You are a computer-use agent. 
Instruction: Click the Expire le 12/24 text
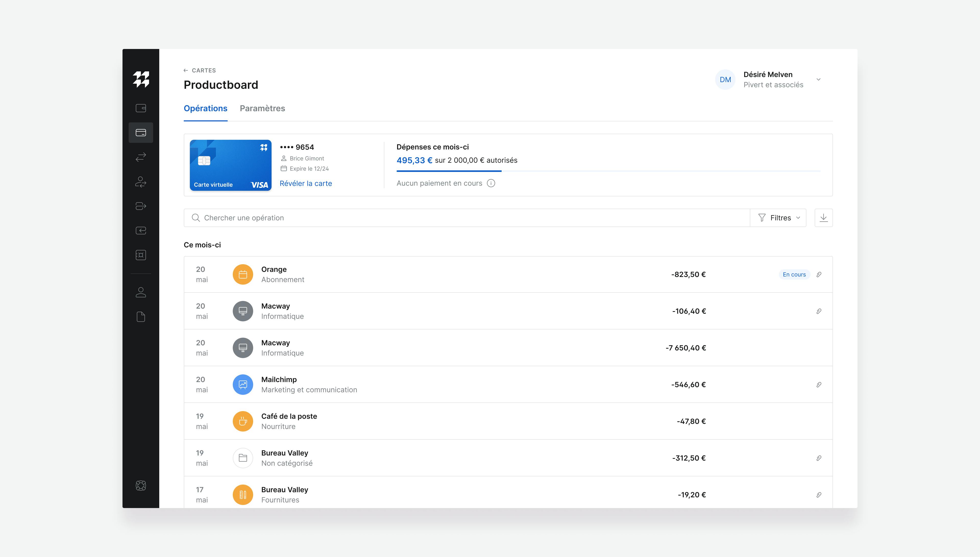tap(309, 169)
